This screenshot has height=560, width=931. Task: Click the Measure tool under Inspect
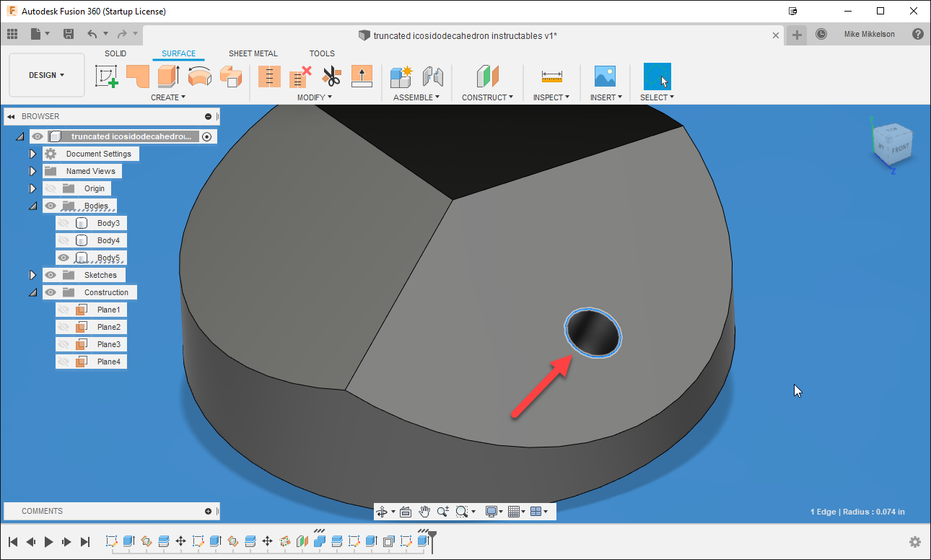tap(551, 76)
